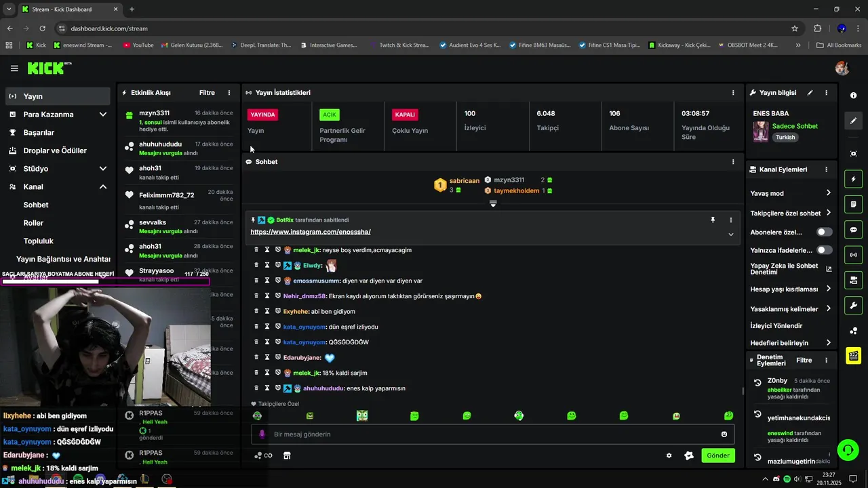Click İzleyici Yönlendir
Screen dimensions: 868x488
[776, 326]
